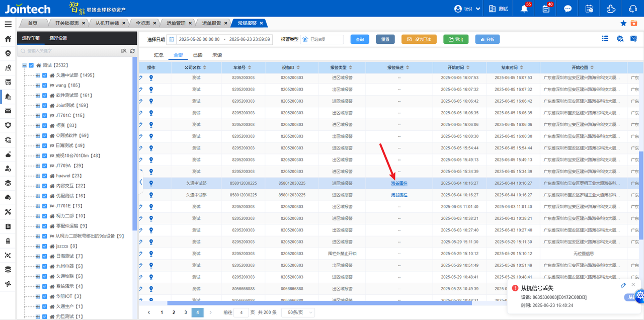Viewport: 644px width, 320px height.
Task: Click the blue star favorite icon
Action: click(623, 23)
